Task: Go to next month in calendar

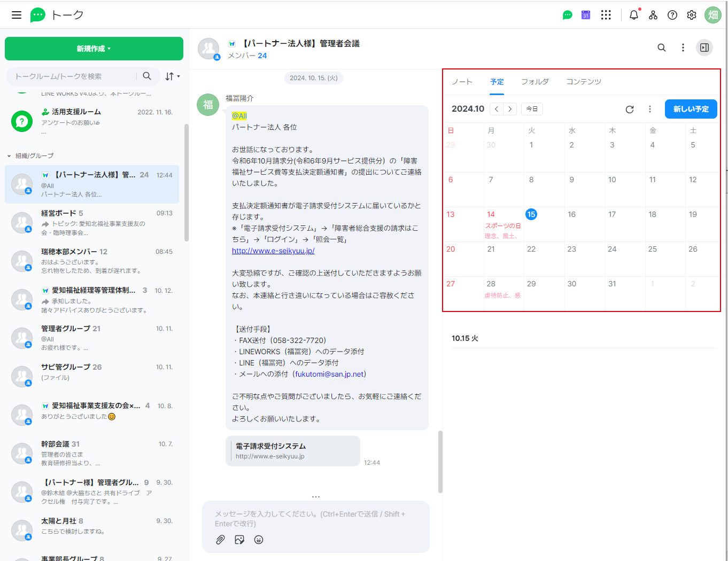Action: click(x=510, y=109)
